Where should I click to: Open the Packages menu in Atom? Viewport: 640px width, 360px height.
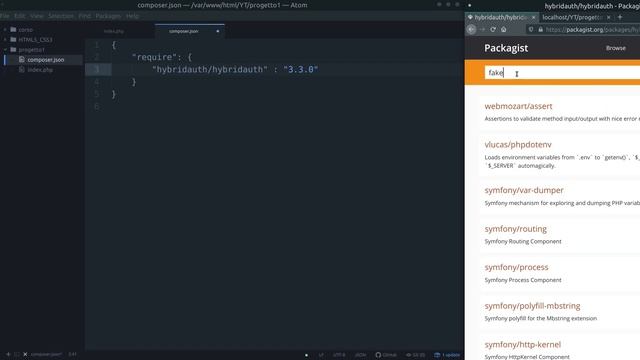pos(108,16)
